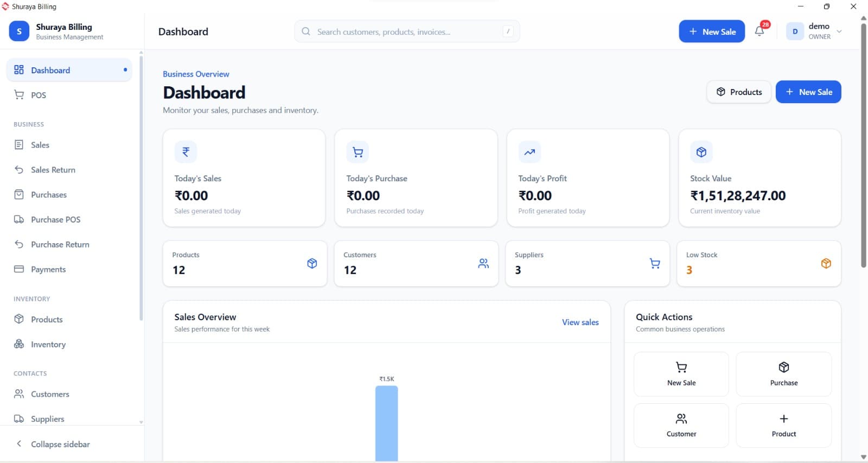Click the Stock Value amount ₹1,51,28,247.00
Viewport: 868px width, 463px height.
[738, 195]
